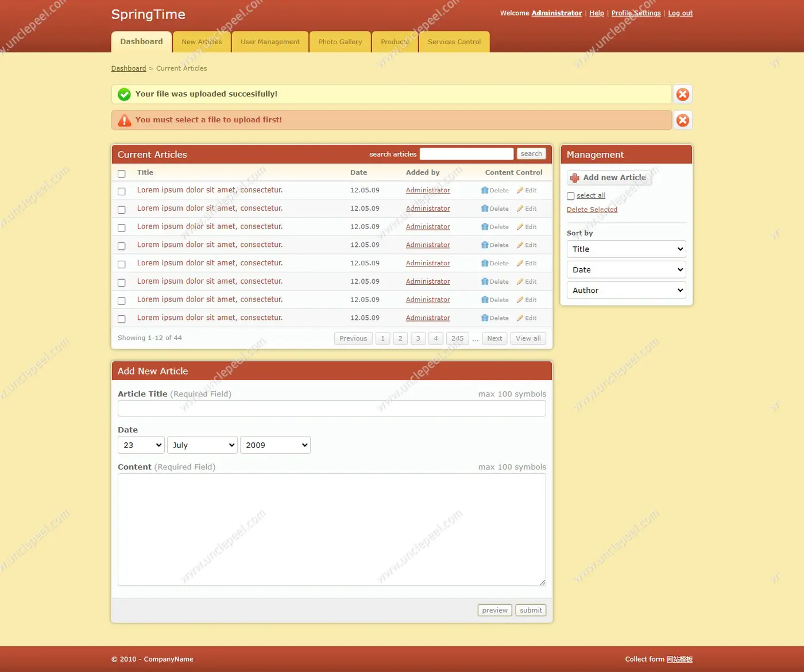Click into the Article Title field
This screenshot has width=804, height=672.
click(332, 408)
